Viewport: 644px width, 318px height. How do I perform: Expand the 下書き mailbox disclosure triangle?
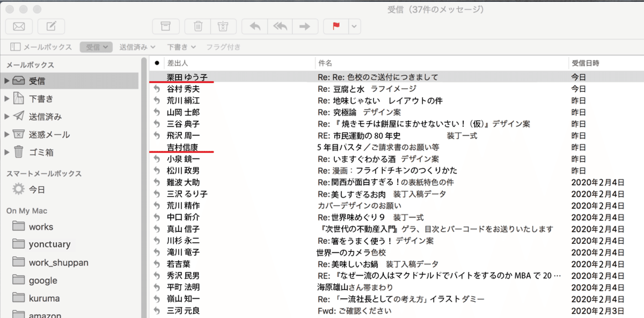(x=7, y=99)
